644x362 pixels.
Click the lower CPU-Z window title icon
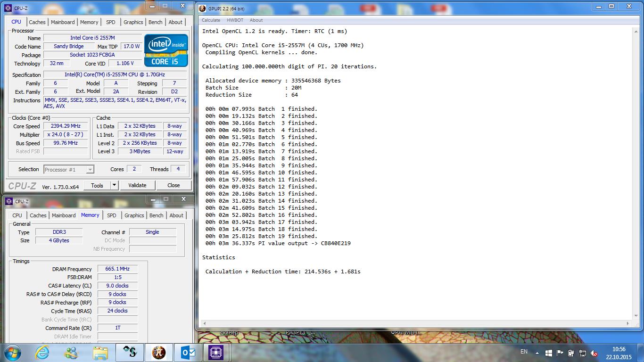(x=9, y=201)
